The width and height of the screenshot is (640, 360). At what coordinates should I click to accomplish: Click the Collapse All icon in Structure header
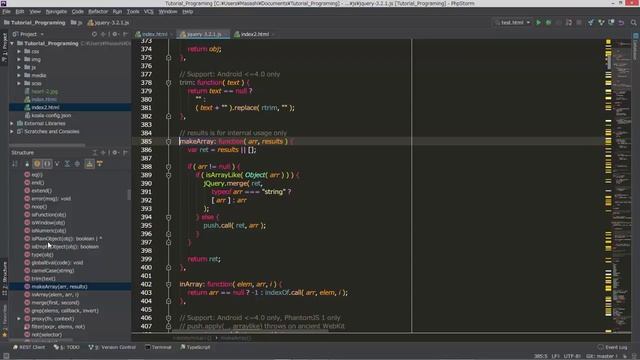click(x=103, y=152)
